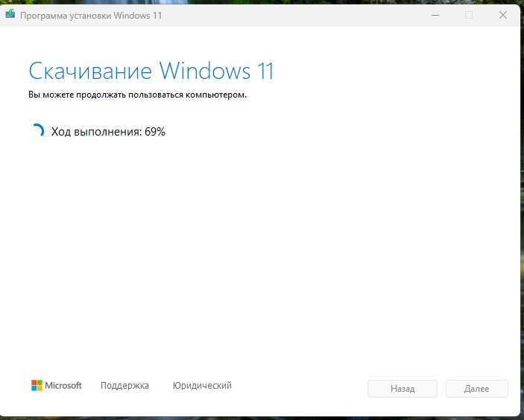The width and height of the screenshot is (524, 420).
Task: Click the Ход выполнения: 69% text
Action: click(x=108, y=132)
